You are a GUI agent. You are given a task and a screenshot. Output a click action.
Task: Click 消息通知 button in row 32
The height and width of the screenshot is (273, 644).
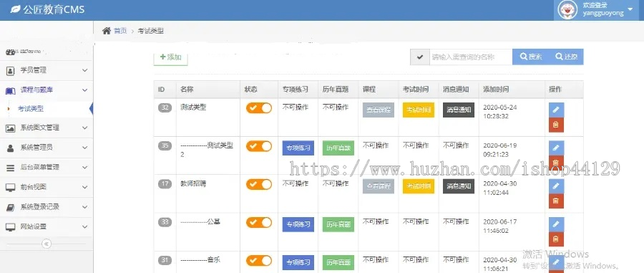(459, 110)
